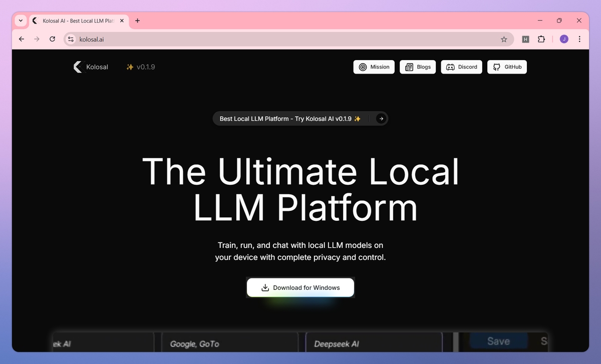
Task: Minimize the browser window
Action: click(540, 21)
